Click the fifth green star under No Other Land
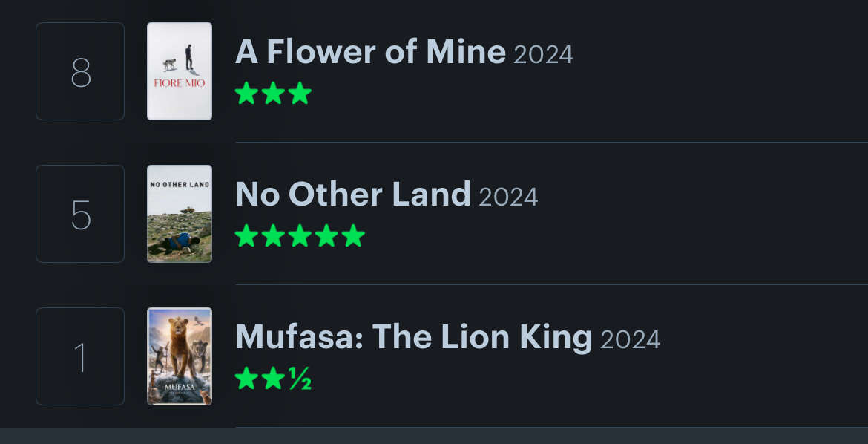The width and height of the screenshot is (868, 444). pyautogui.click(x=352, y=235)
